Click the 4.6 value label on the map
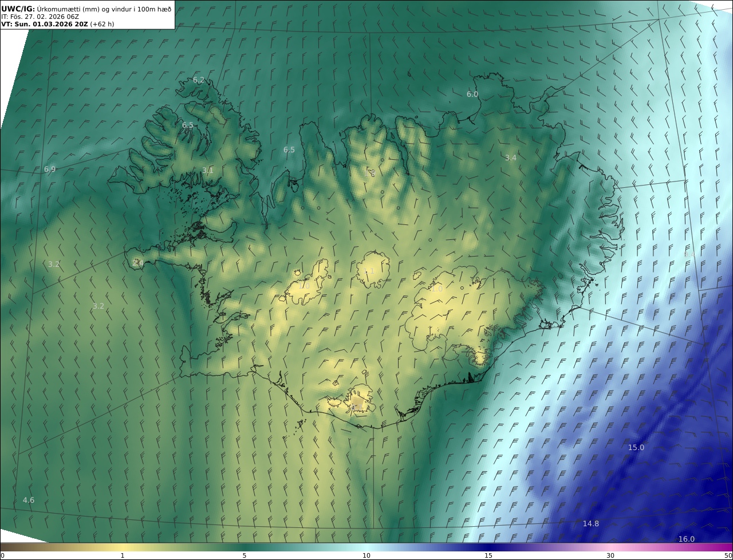Screen dimensions: 733x560 click(x=29, y=500)
